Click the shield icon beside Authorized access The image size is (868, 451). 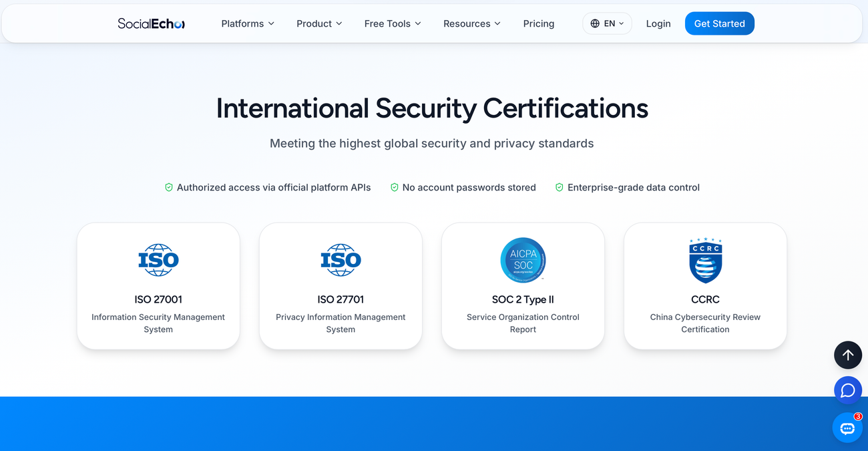(x=169, y=188)
